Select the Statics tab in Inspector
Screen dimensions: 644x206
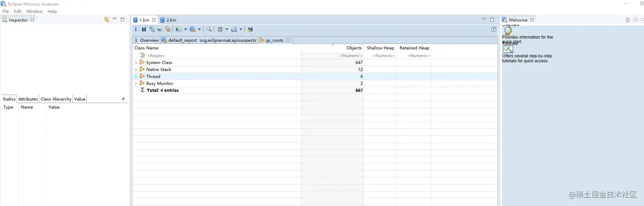(x=9, y=99)
